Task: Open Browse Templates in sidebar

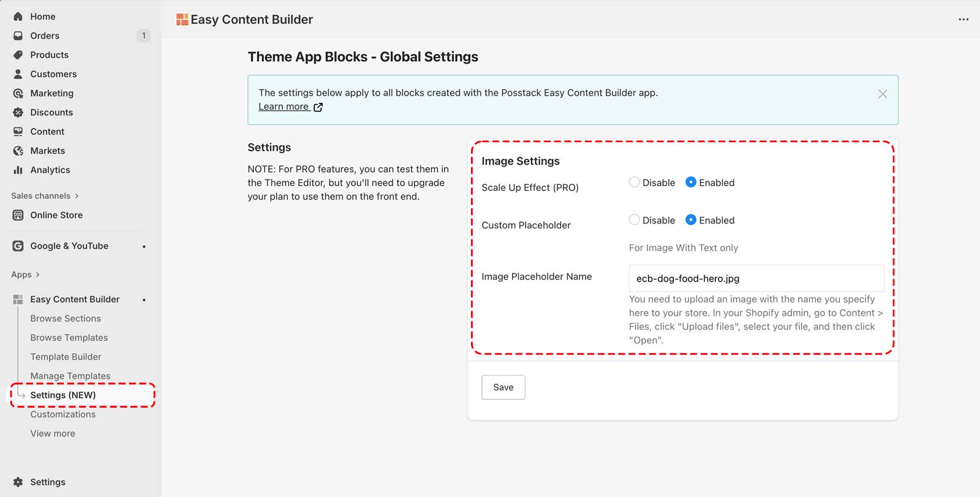Action: click(x=69, y=338)
